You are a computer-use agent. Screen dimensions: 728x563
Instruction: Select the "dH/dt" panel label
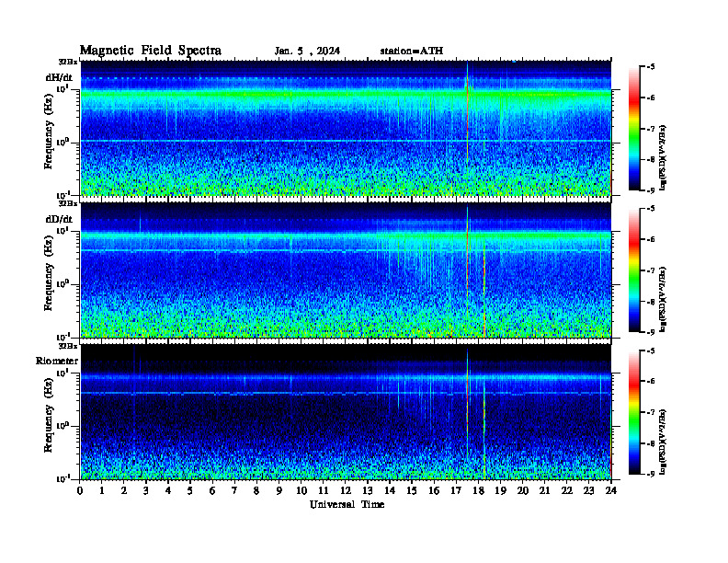click(59, 77)
